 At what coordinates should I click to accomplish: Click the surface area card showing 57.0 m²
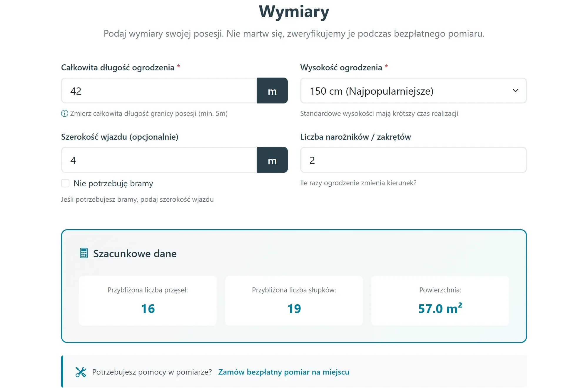pyautogui.click(x=440, y=300)
